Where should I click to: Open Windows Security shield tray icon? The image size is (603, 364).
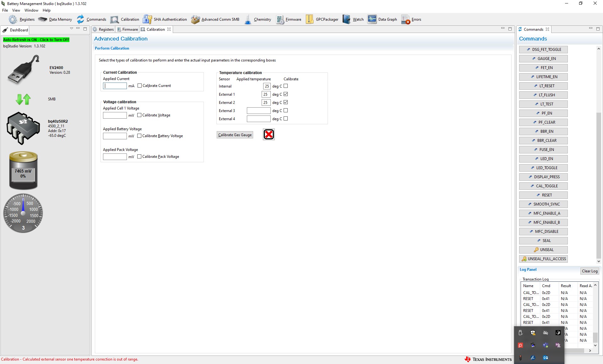point(533,333)
